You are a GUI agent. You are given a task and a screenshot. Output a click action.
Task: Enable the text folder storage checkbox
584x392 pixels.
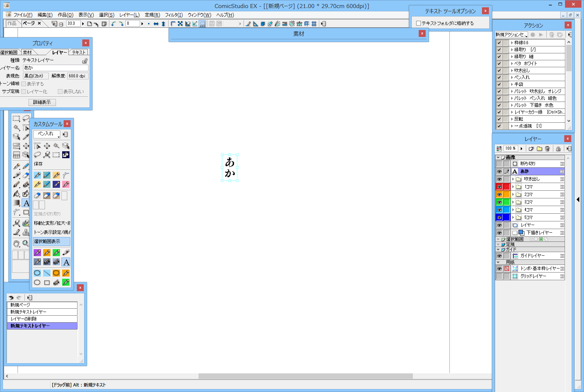(x=419, y=23)
